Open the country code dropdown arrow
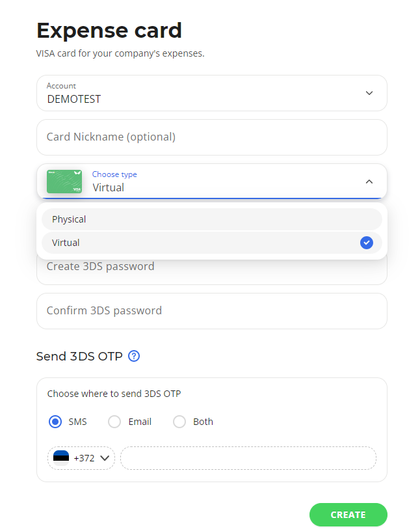 point(104,458)
